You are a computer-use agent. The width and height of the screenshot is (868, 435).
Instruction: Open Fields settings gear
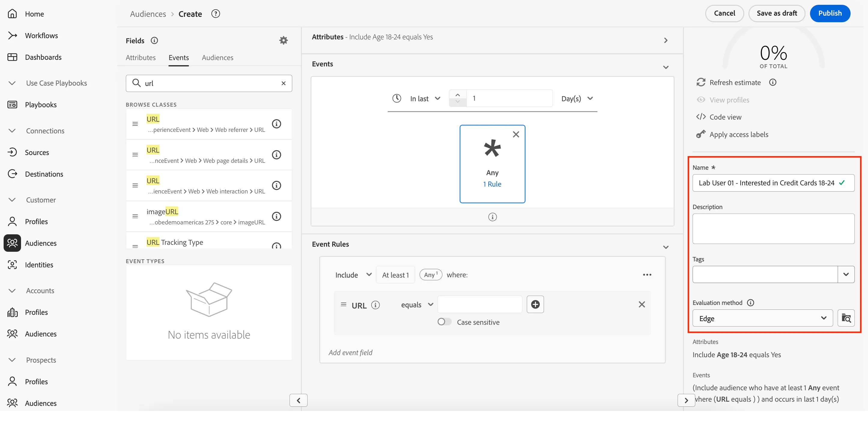click(x=284, y=41)
